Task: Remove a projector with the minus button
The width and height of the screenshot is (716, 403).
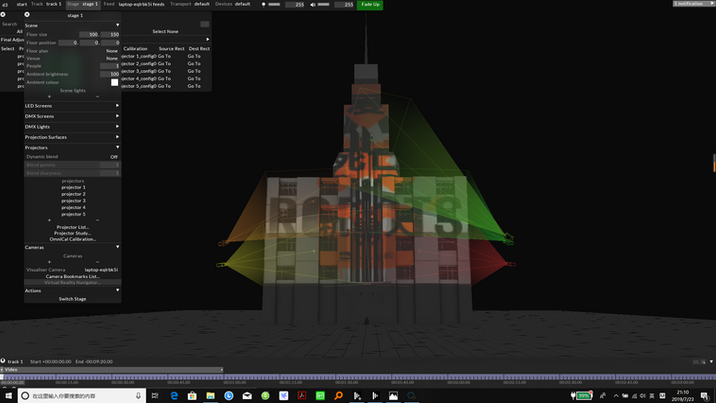Action: tap(97, 220)
